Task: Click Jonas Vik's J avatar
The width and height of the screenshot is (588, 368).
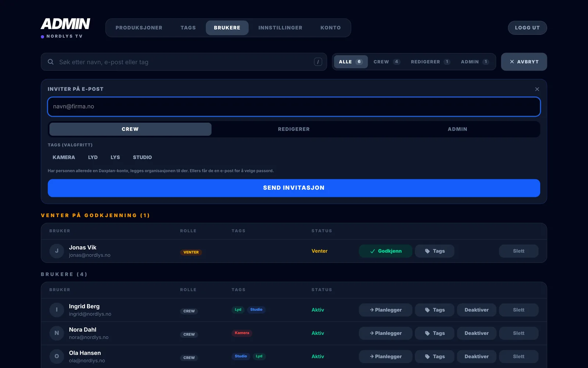Action: [x=57, y=251]
